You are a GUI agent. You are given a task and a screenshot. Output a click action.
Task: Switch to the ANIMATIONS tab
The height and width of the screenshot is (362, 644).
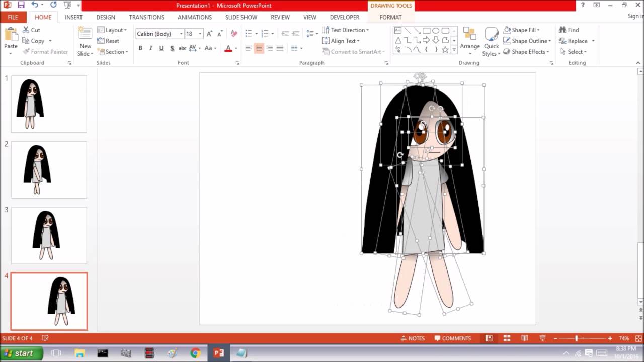pos(195,17)
